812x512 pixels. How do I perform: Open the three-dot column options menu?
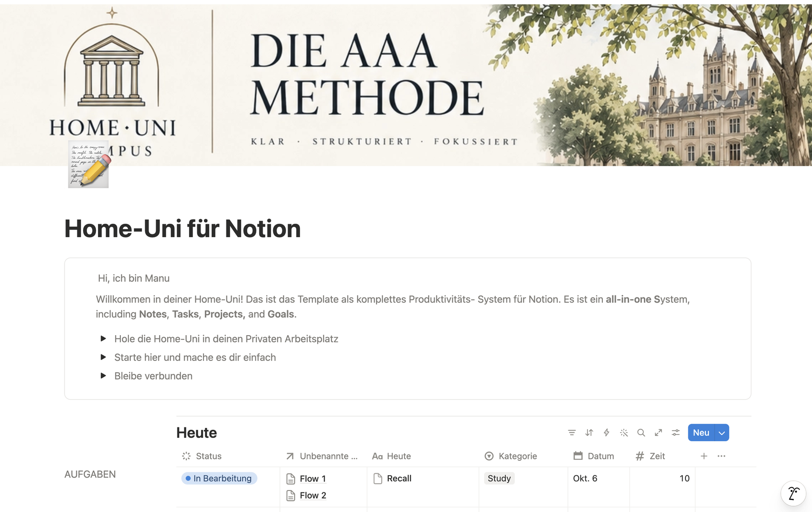click(x=721, y=456)
